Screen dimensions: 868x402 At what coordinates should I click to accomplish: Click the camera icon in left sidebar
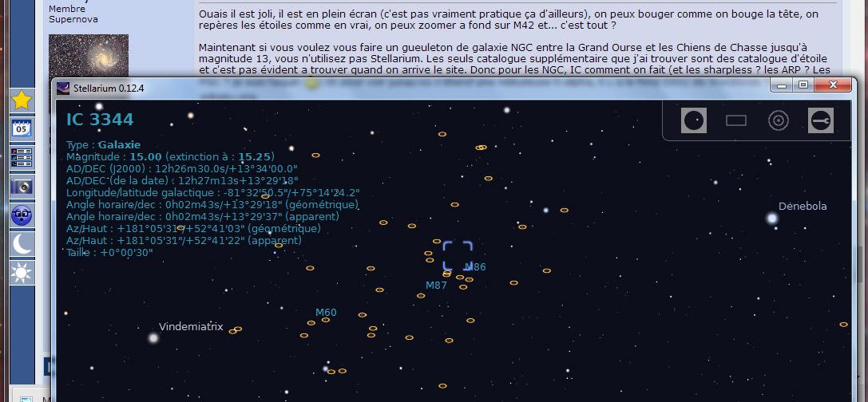click(x=22, y=187)
